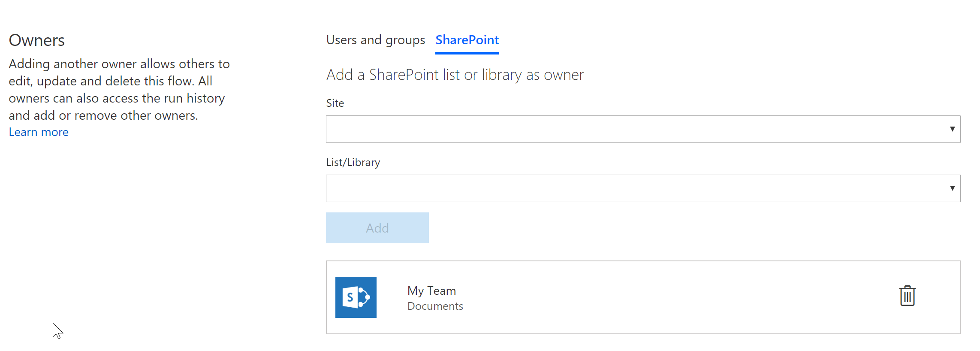Delete the My Team Documents owner via trash icon
980x351 pixels.
click(907, 296)
